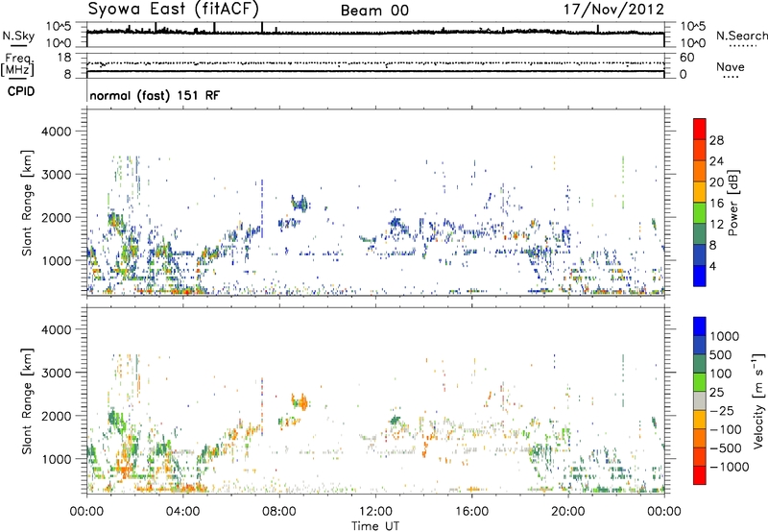This screenshot has width=768, height=532.
Task: Click the velocity panel 'Slant Range [km]' label
Action: point(27,400)
